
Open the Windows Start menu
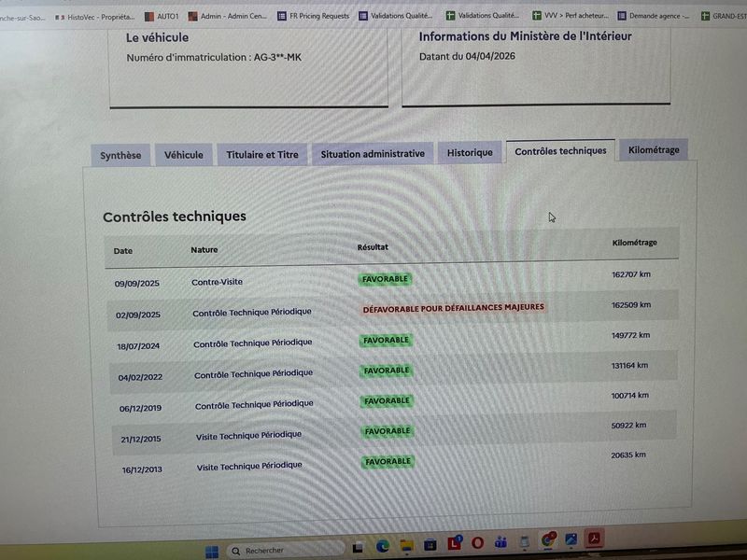[212, 552]
